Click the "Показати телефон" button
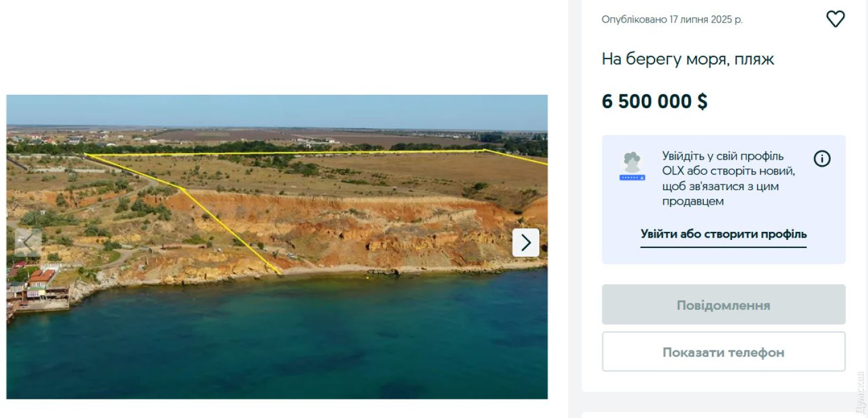The image size is (868, 418). coord(723,352)
